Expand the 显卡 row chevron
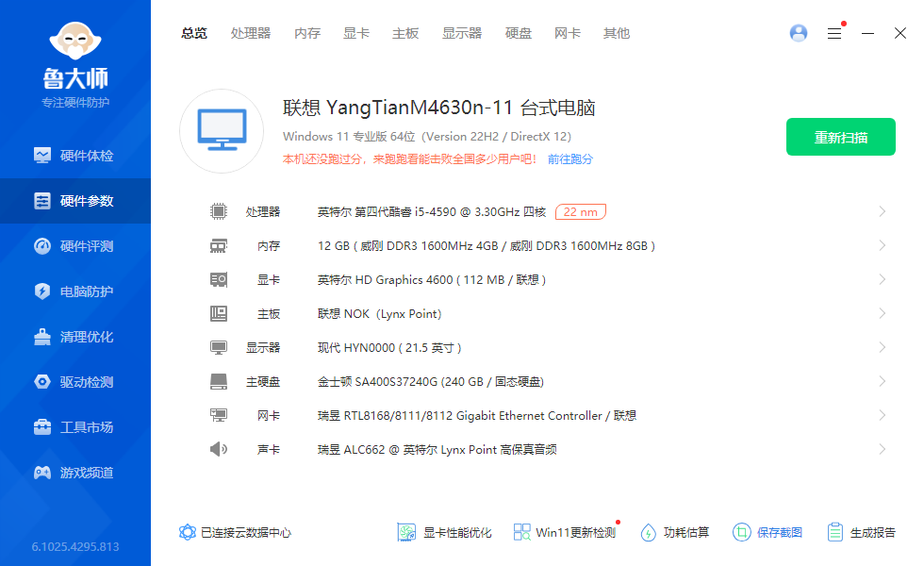 (x=883, y=279)
